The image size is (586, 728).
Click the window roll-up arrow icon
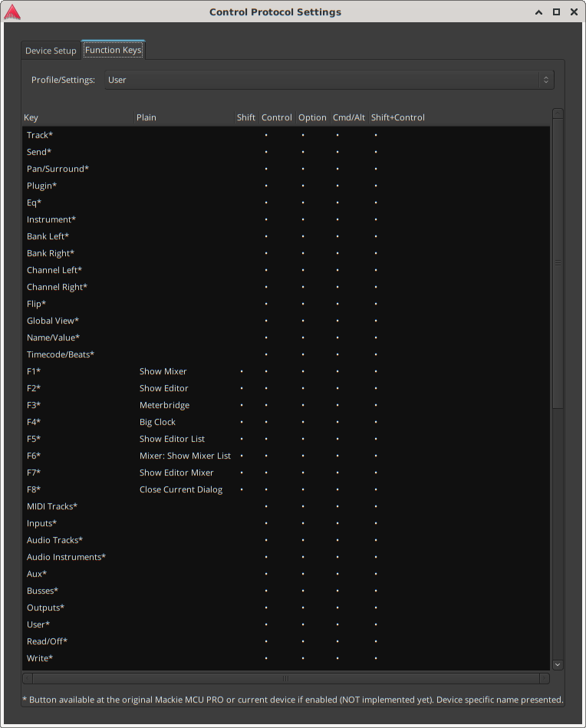point(540,12)
